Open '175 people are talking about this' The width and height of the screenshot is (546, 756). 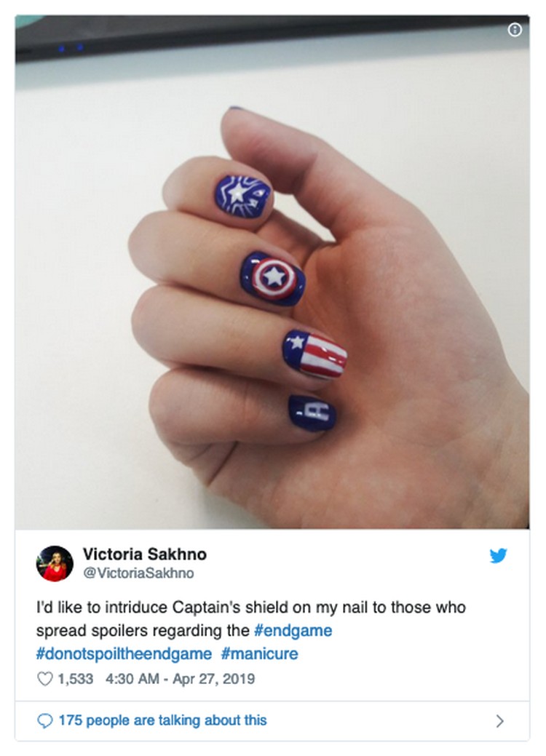pyautogui.click(x=162, y=720)
